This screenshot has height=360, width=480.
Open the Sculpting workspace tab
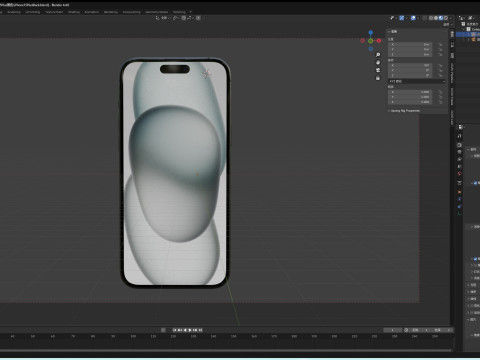click(14, 12)
